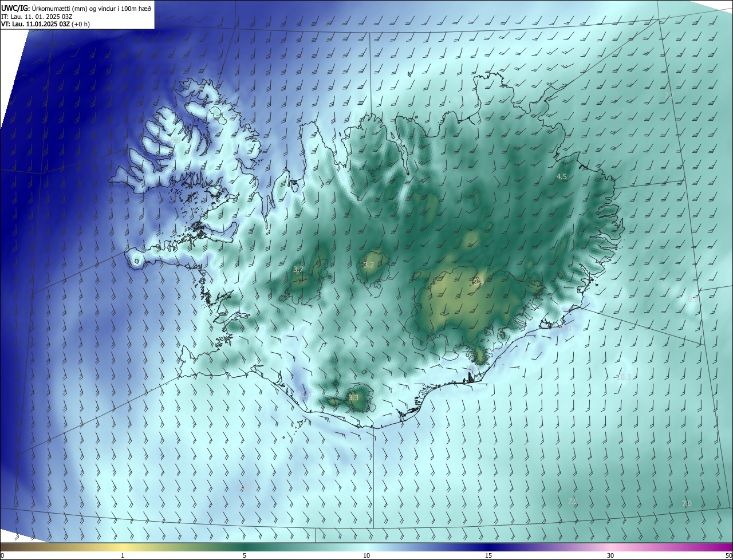Viewport: 733px width, 560px height.
Task: Click the 3.2 value label on map
Action: [x=369, y=265]
